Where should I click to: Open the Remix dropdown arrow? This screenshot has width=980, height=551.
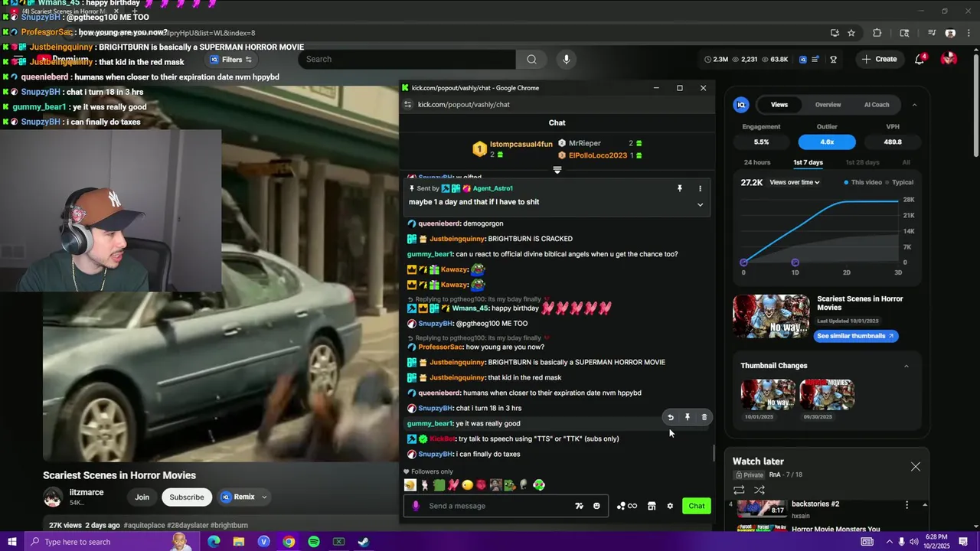[x=264, y=497]
